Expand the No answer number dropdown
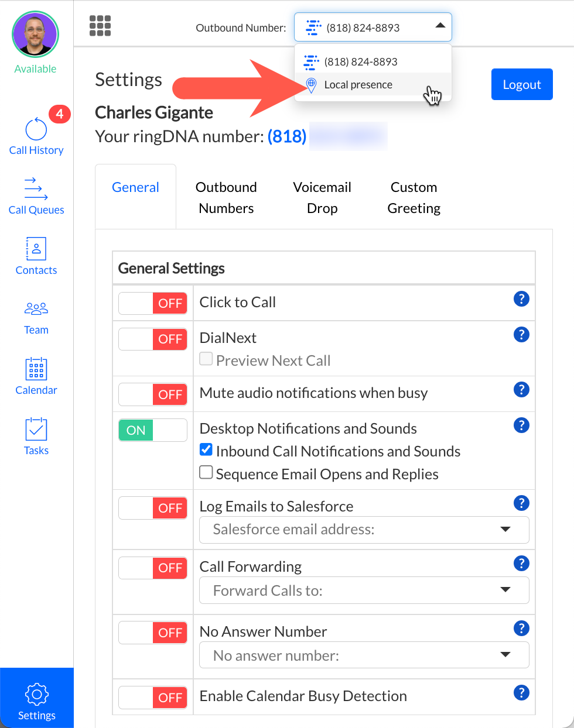This screenshot has width=574, height=728. point(364,655)
